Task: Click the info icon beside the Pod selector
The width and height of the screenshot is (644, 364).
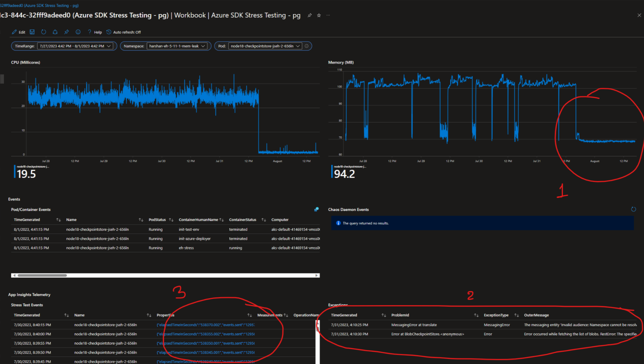Action: (x=306, y=46)
